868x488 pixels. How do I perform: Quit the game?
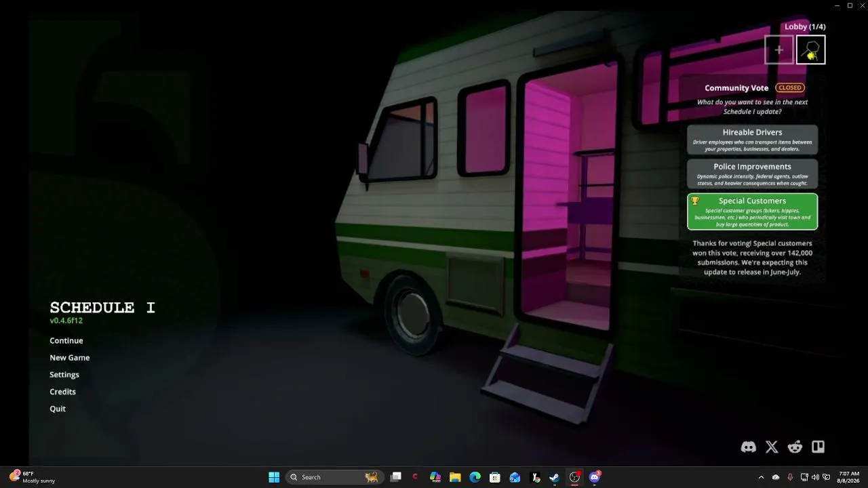[x=58, y=409]
